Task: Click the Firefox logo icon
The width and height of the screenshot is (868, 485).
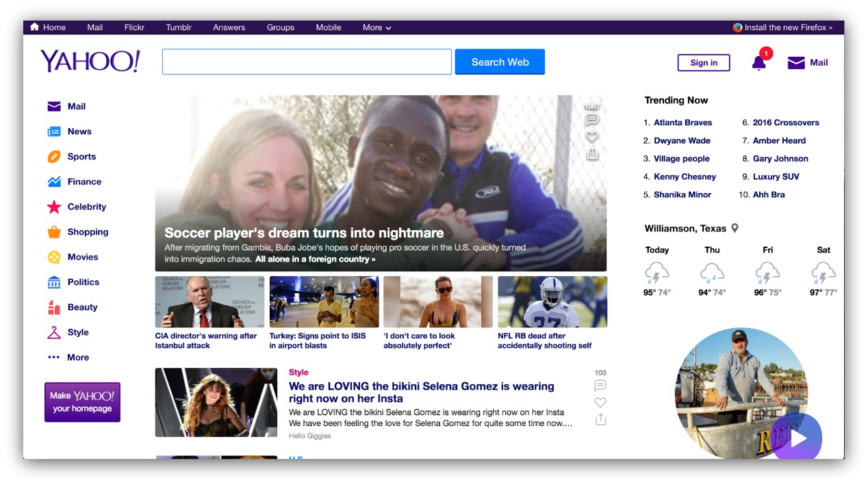Action: pyautogui.click(x=737, y=27)
